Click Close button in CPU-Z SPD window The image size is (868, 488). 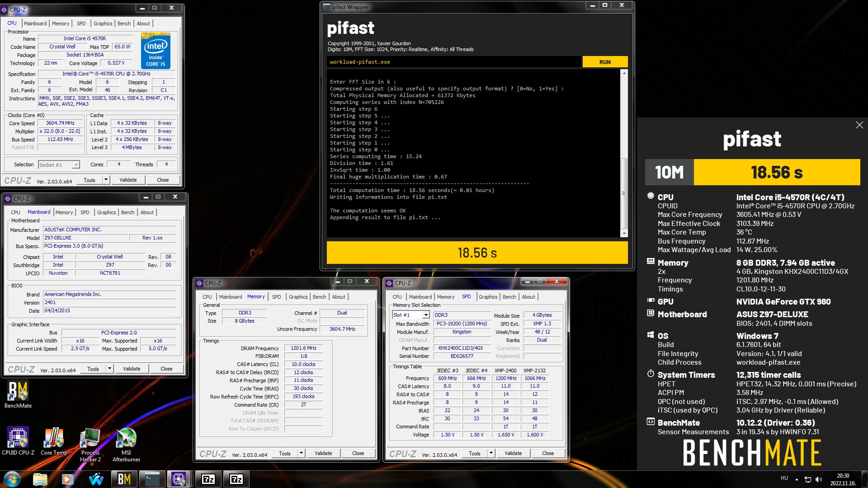(548, 453)
